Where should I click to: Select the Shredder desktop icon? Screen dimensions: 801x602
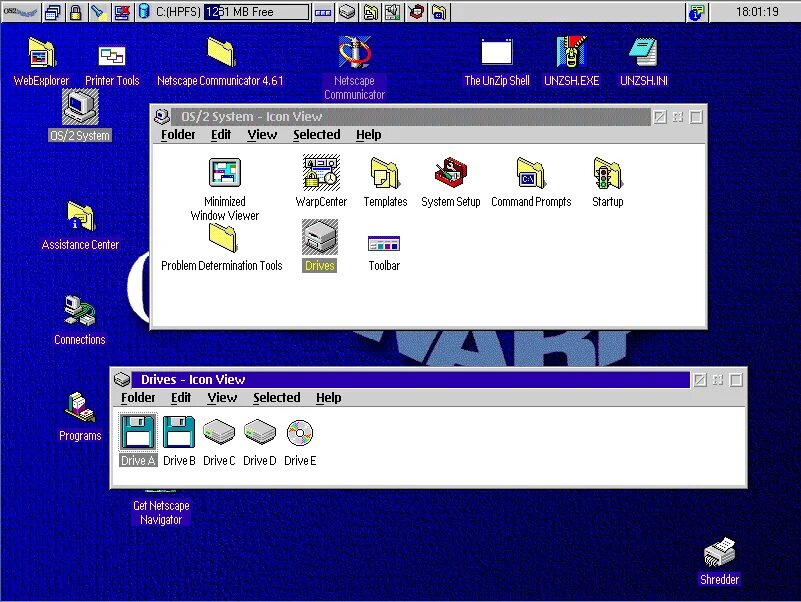[x=719, y=561]
